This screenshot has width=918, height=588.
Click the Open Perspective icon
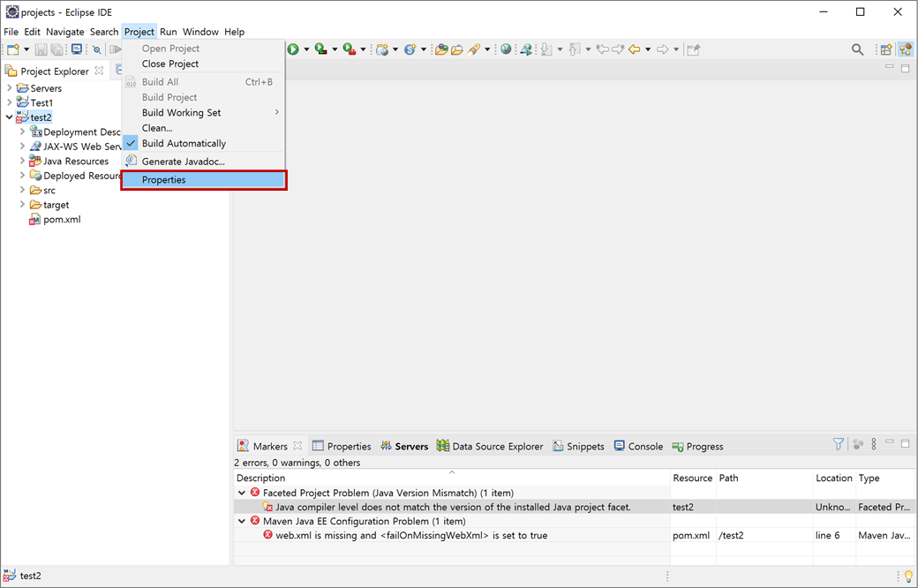click(x=886, y=49)
